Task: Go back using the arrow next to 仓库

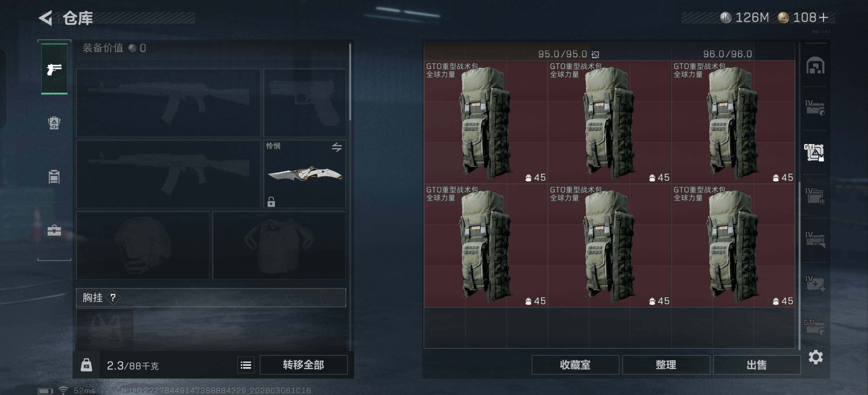Action: [x=46, y=18]
